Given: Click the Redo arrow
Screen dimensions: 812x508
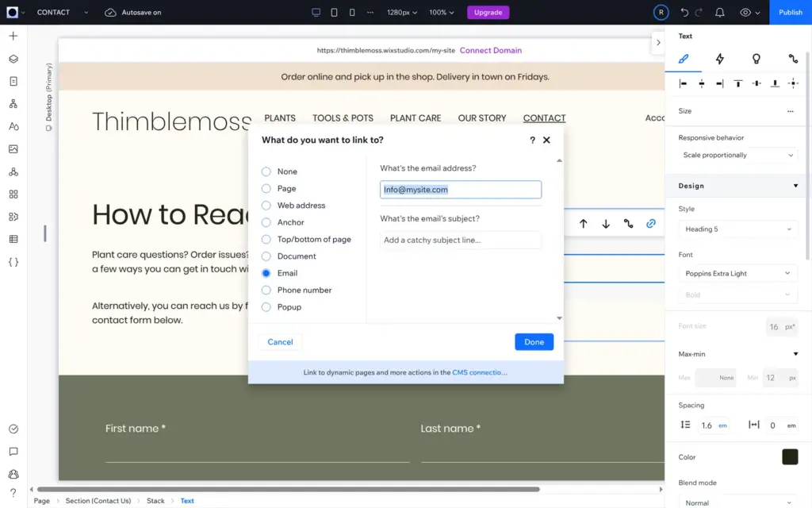Looking at the screenshot, I should [699, 13].
